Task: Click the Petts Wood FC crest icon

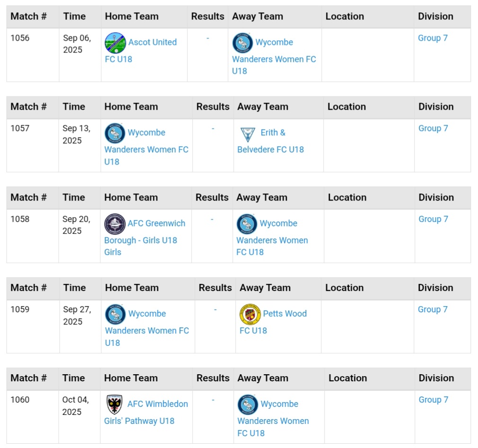Action: click(x=250, y=314)
